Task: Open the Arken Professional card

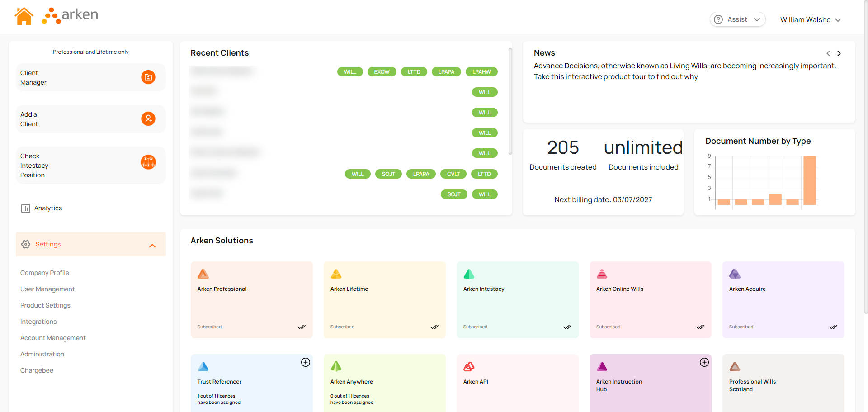Action: tap(252, 299)
